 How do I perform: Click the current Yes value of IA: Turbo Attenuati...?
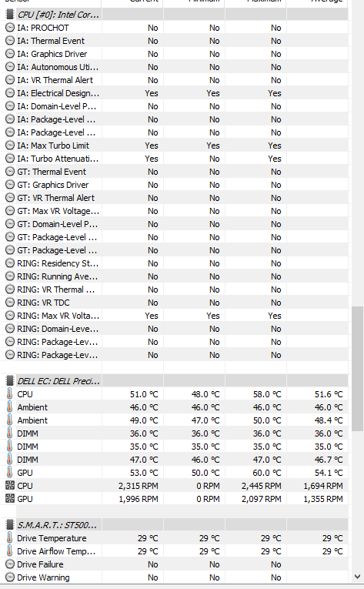coord(152,159)
